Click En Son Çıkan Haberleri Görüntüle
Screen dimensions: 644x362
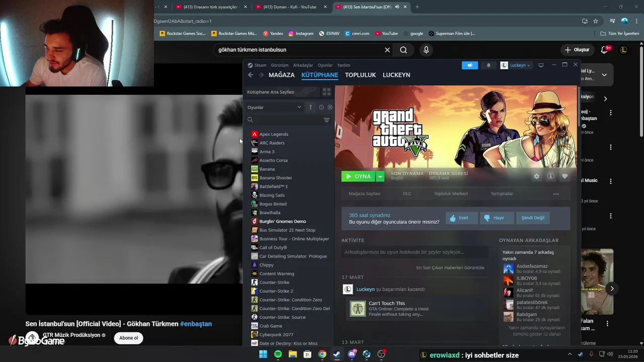450,267
